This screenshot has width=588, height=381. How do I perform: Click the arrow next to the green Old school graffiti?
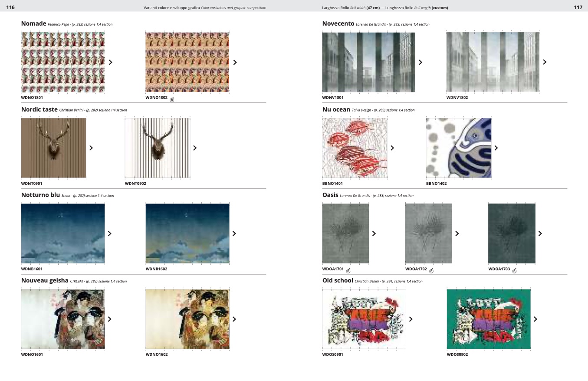535,319
